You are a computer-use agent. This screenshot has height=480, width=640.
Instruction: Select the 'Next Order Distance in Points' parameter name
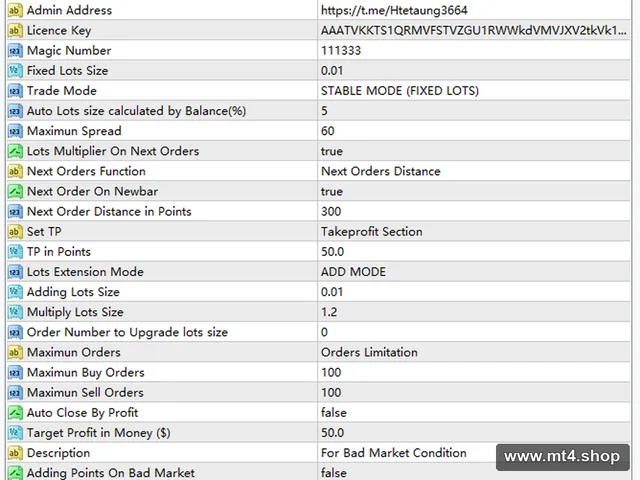click(x=109, y=211)
